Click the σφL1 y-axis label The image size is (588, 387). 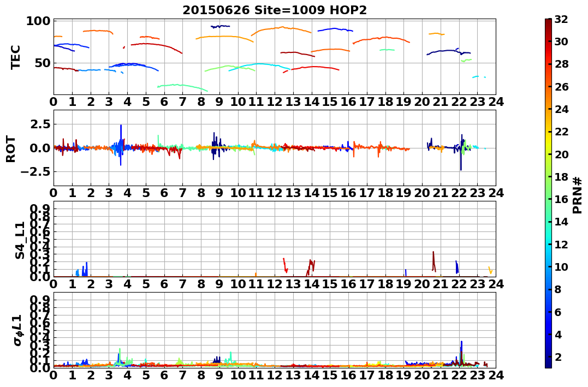click(17, 330)
